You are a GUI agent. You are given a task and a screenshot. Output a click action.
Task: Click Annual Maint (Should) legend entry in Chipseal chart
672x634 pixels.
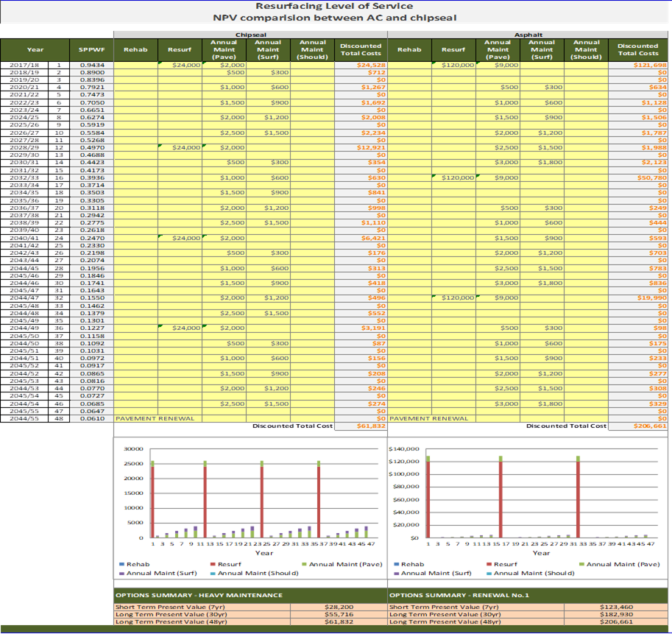[x=255, y=573]
